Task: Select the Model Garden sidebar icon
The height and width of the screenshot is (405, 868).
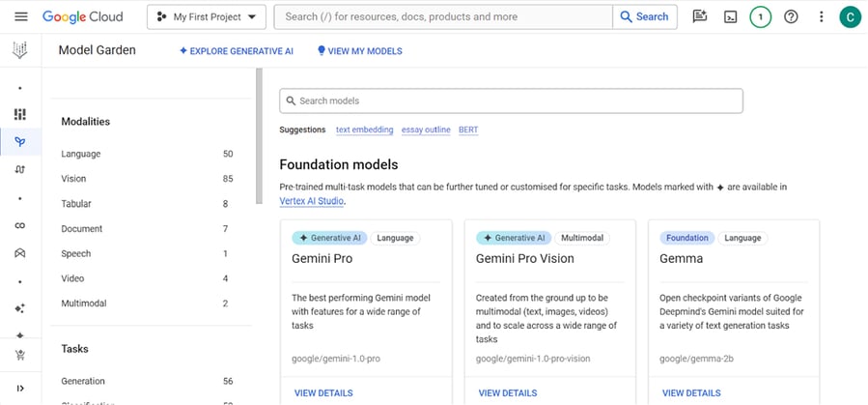Action: [20, 142]
